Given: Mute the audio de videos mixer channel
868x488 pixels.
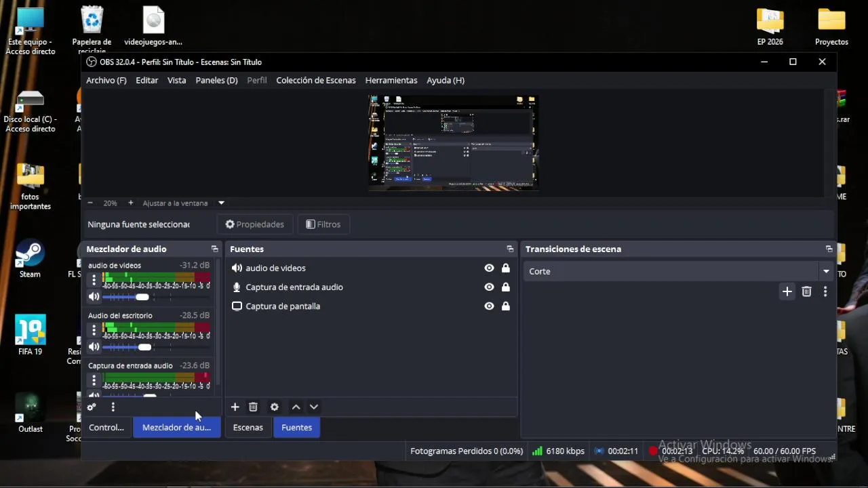Looking at the screenshot, I should tap(94, 297).
